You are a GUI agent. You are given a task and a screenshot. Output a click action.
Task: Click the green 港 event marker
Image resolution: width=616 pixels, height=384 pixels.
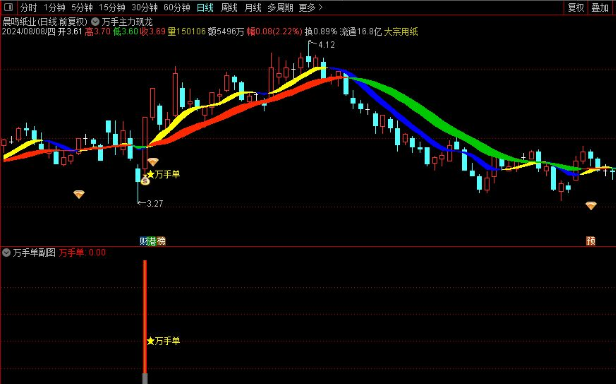click(x=152, y=241)
